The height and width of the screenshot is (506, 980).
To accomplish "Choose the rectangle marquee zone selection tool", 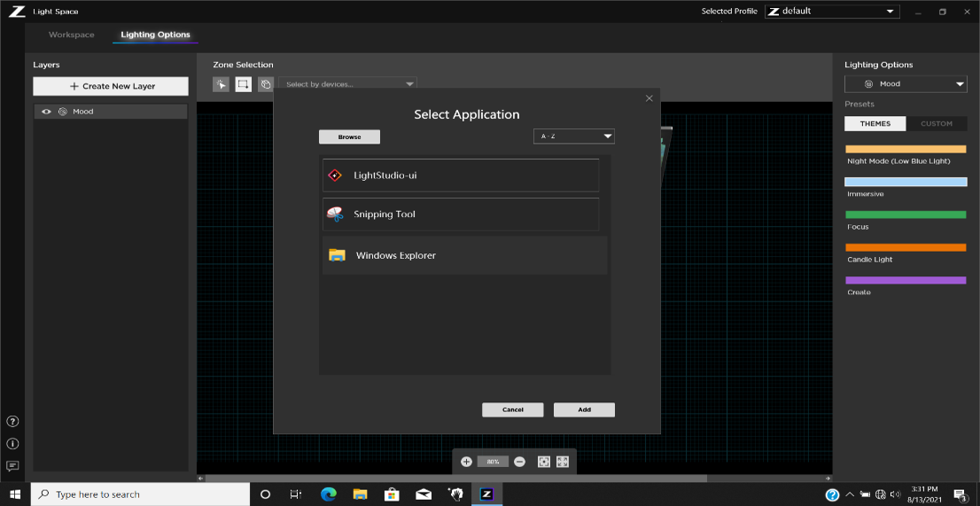I will pyautogui.click(x=243, y=84).
